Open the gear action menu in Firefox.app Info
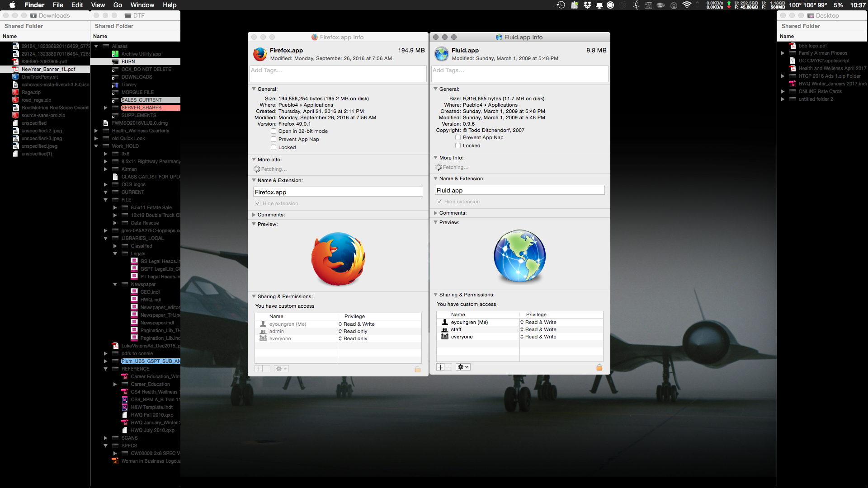Screen dimensions: 868x488 coord(281,369)
